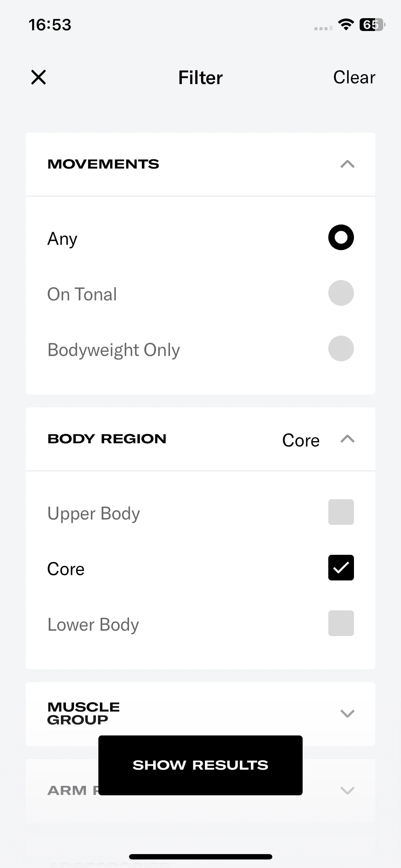Select the Any movements radio button
The height and width of the screenshot is (868, 401).
[x=341, y=237]
